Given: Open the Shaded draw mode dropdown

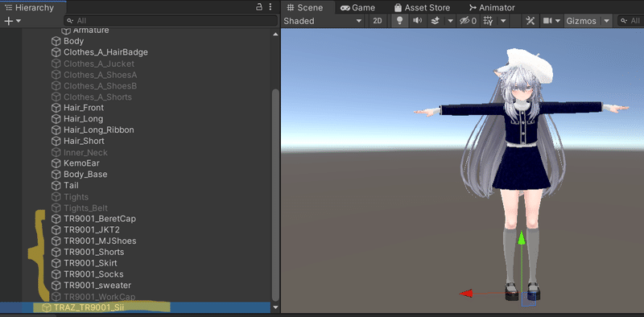Looking at the screenshot, I should (x=323, y=21).
